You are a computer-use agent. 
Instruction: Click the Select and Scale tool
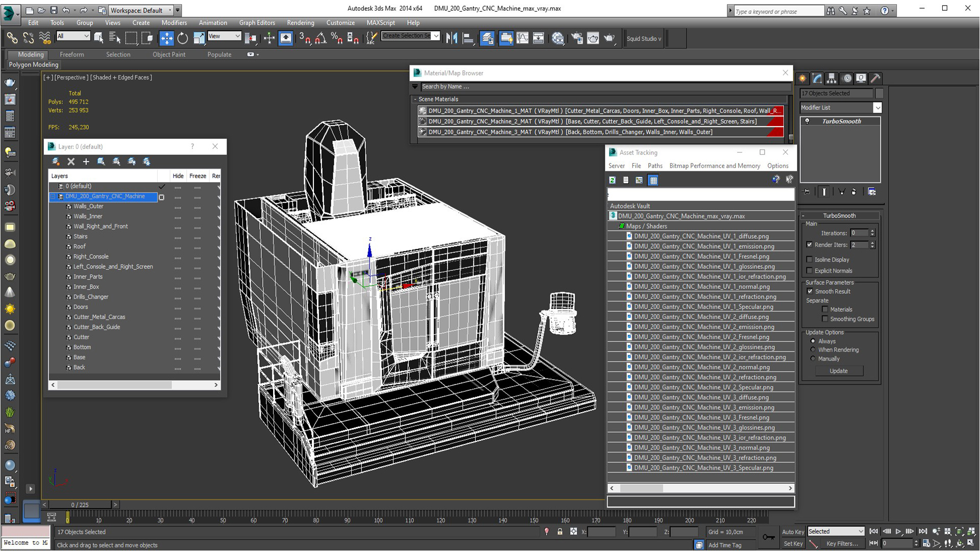pos(199,38)
